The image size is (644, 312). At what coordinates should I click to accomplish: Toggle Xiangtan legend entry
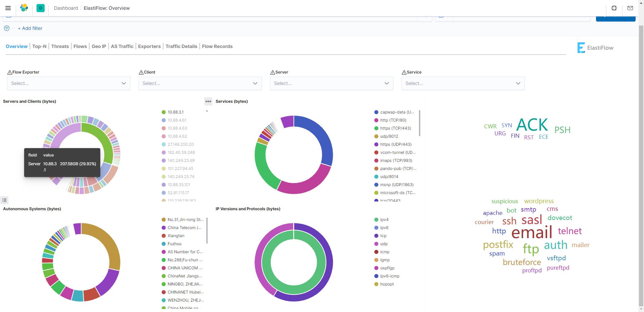tap(173, 236)
